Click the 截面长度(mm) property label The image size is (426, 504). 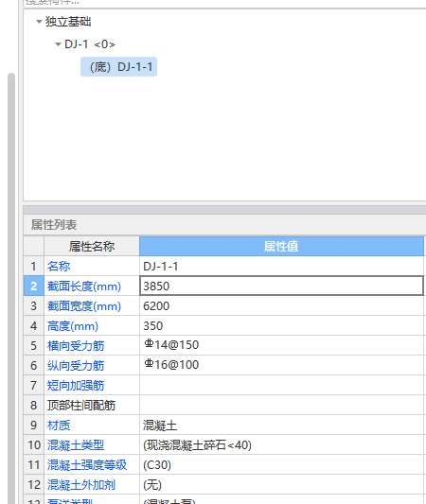pyautogui.click(x=84, y=287)
